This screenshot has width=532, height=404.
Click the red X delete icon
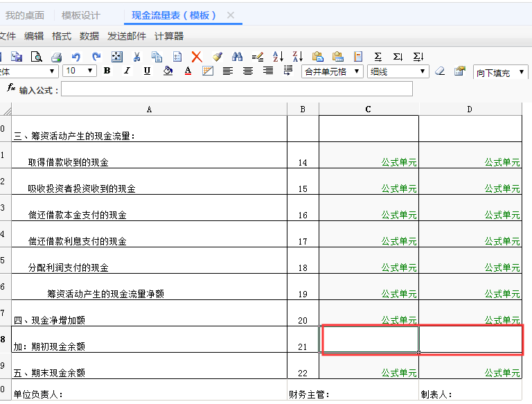tap(197, 57)
